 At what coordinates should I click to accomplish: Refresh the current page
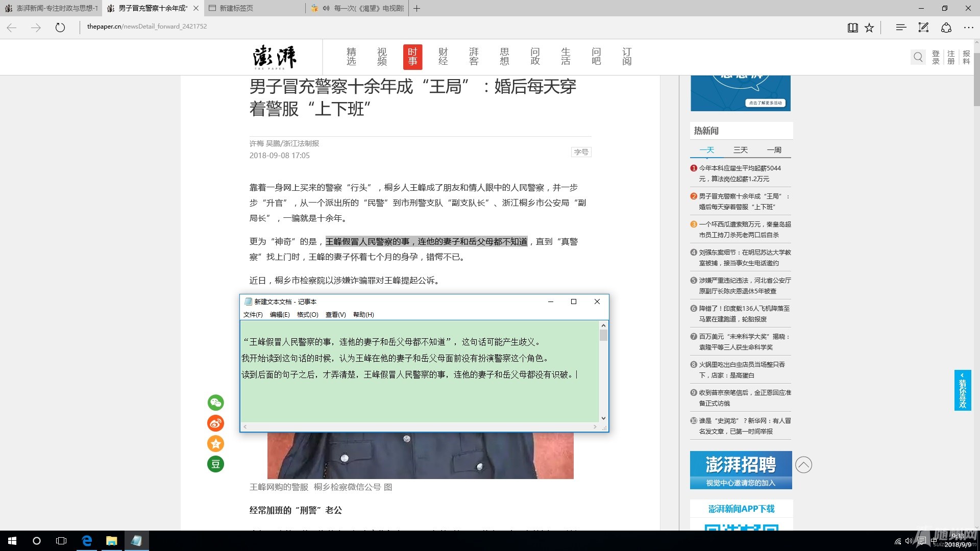[x=60, y=28]
